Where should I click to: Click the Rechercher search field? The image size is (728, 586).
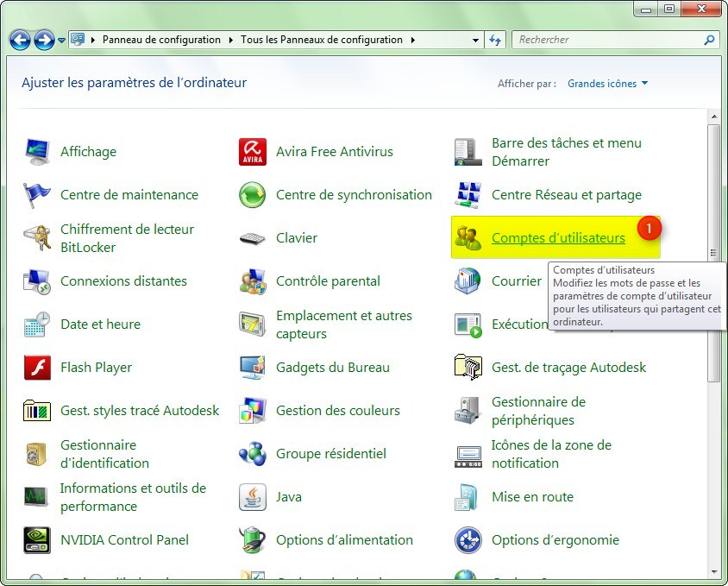pos(608,40)
